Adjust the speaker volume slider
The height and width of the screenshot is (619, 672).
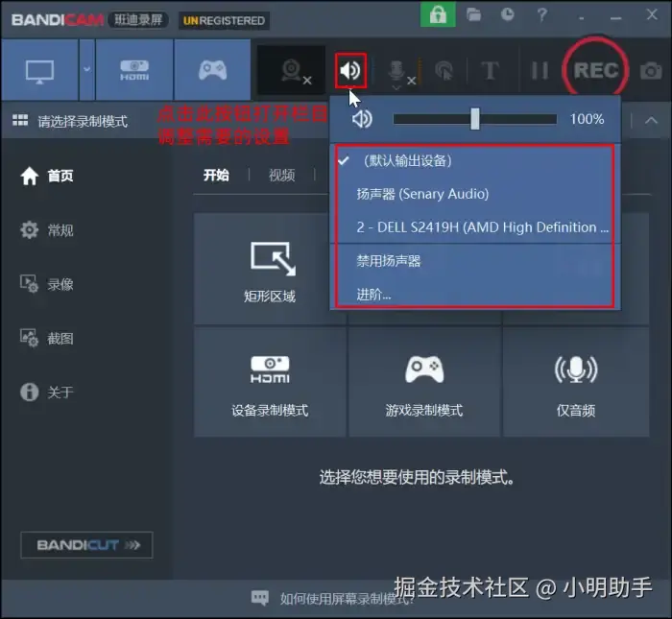click(x=475, y=119)
